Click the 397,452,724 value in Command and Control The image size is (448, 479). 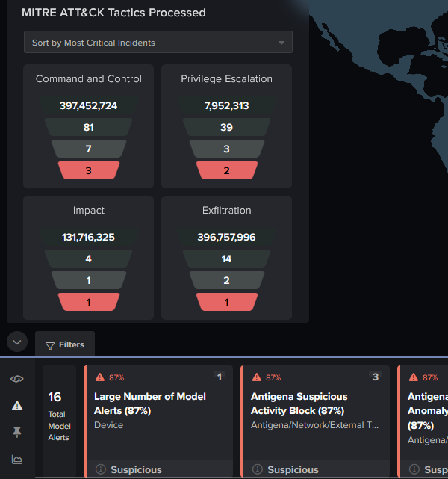89,105
